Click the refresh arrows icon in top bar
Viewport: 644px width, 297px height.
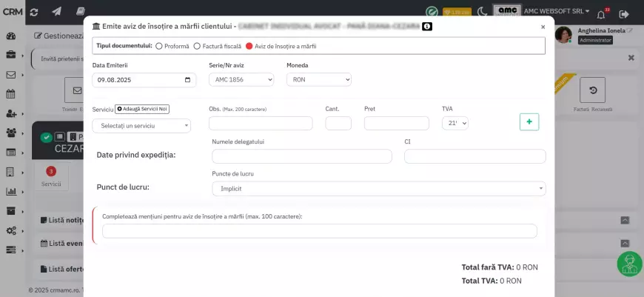pos(33,13)
